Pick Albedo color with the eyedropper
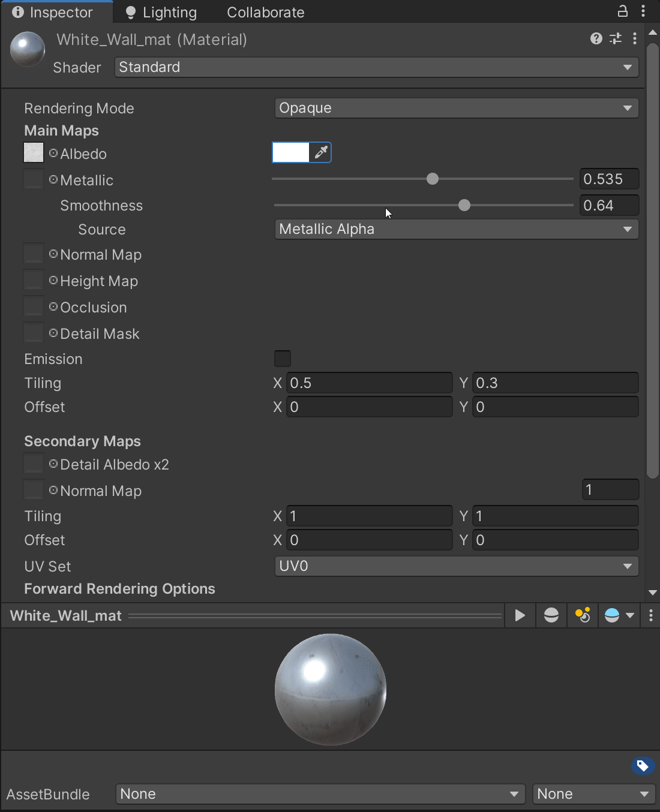660x812 pixels. 320,152
